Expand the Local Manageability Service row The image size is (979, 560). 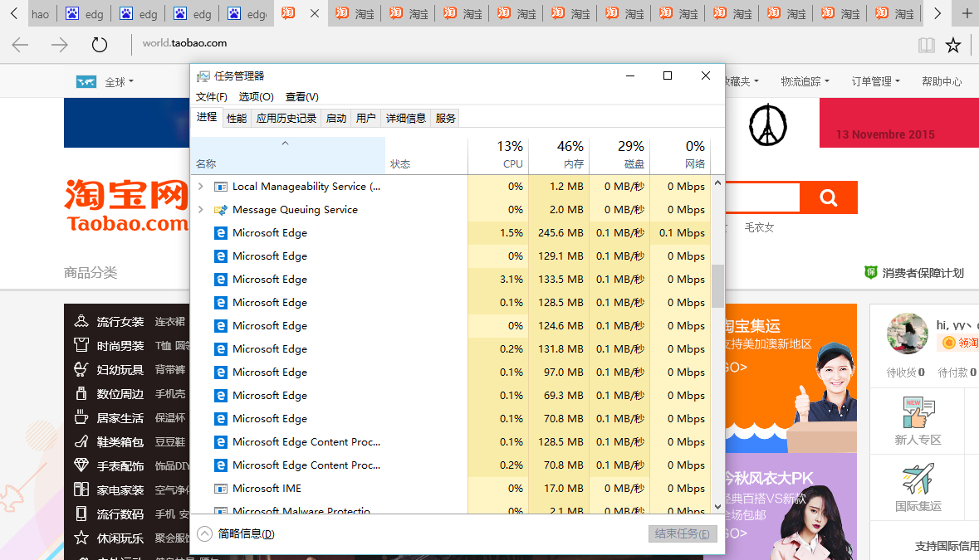tap(200, 187)
